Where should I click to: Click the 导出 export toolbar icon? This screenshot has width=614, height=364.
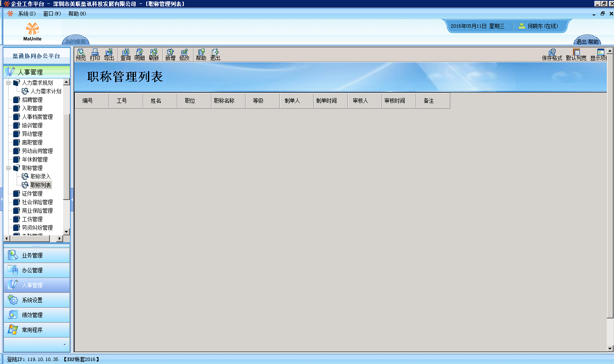tap(109, 55)
